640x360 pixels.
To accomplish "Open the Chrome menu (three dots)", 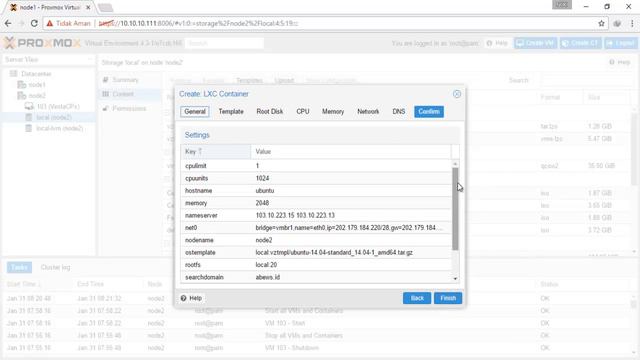I will pyautogui.click(x=632, y=24).
